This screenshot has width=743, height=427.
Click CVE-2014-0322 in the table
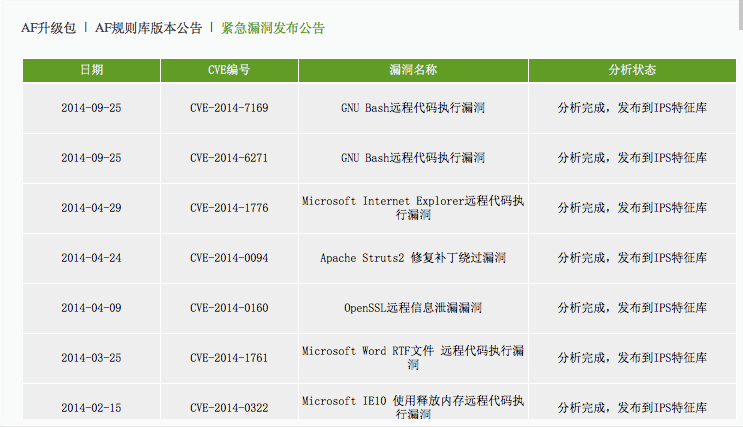(229, 408)
